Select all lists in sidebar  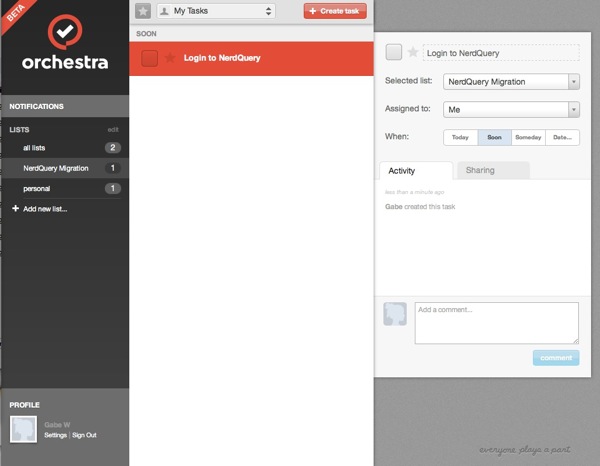[65, 148]
